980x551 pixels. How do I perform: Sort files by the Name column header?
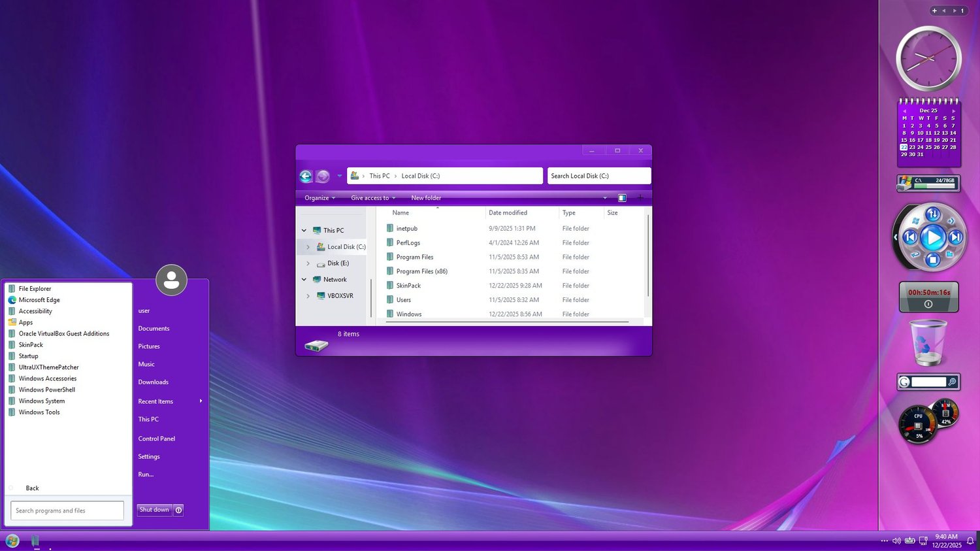(x=400, y=213)
